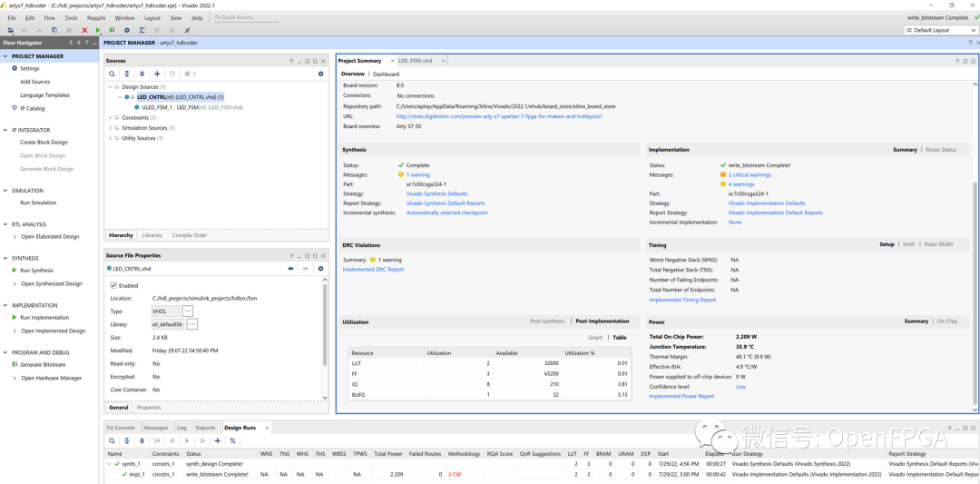Create new run with Design Runs plus icon
Viewport: 980px width, 484px height.
[218, 440]
